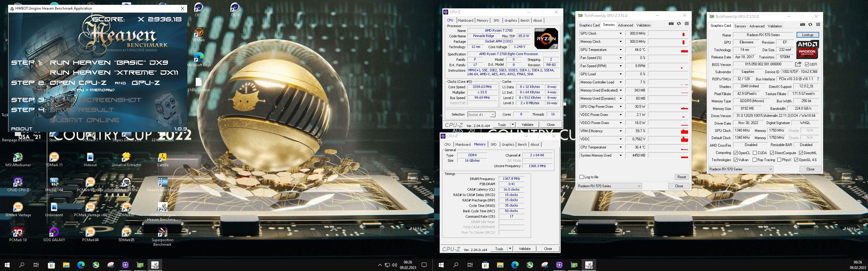
Task: Open the VRM Efficiency sensor dropdown
Action: point(620,131)
